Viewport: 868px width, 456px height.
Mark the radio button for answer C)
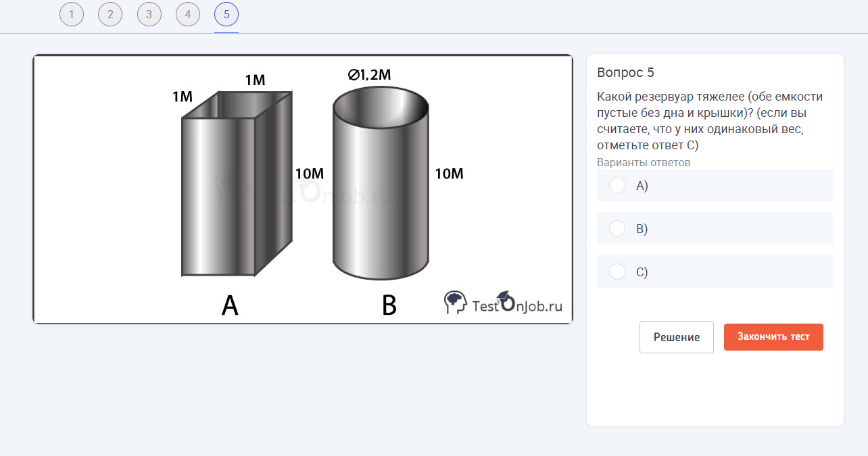pyautogui.click(x=617, y=272)
